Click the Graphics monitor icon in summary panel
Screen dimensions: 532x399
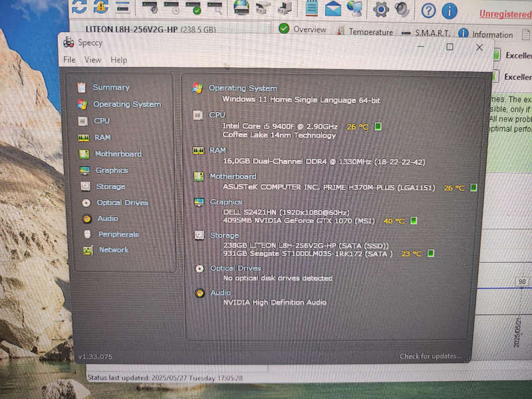(199, 202)
